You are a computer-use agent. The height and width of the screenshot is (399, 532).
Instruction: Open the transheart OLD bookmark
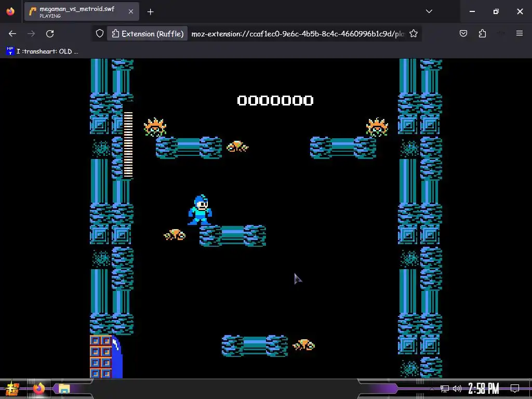tap(43, 51)
